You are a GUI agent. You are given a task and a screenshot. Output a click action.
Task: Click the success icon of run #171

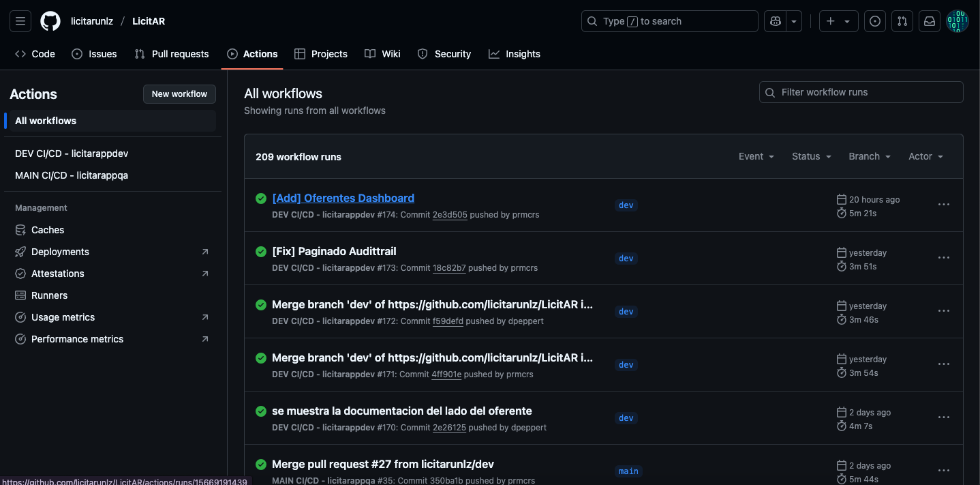pyautogui.click(x=261, y=358)
